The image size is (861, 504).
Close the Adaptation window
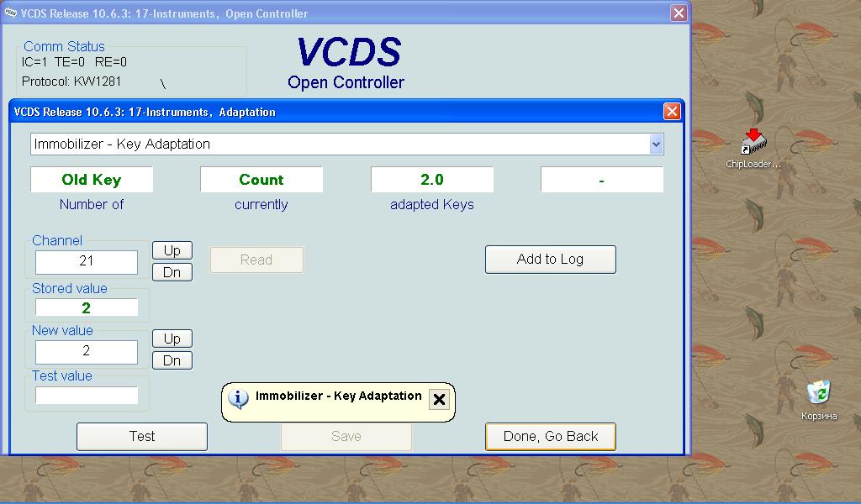[x=672, y=112]
